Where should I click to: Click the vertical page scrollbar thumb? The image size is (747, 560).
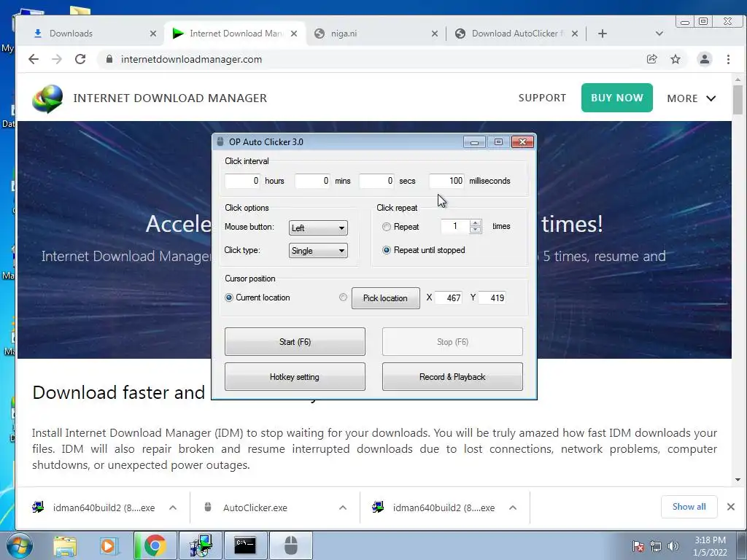pyautogui.click(x=738, y=100)
